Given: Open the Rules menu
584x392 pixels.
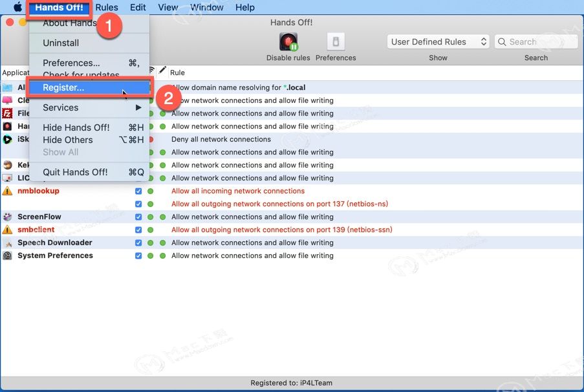Looking at the screenshot, I should (107, 8).
